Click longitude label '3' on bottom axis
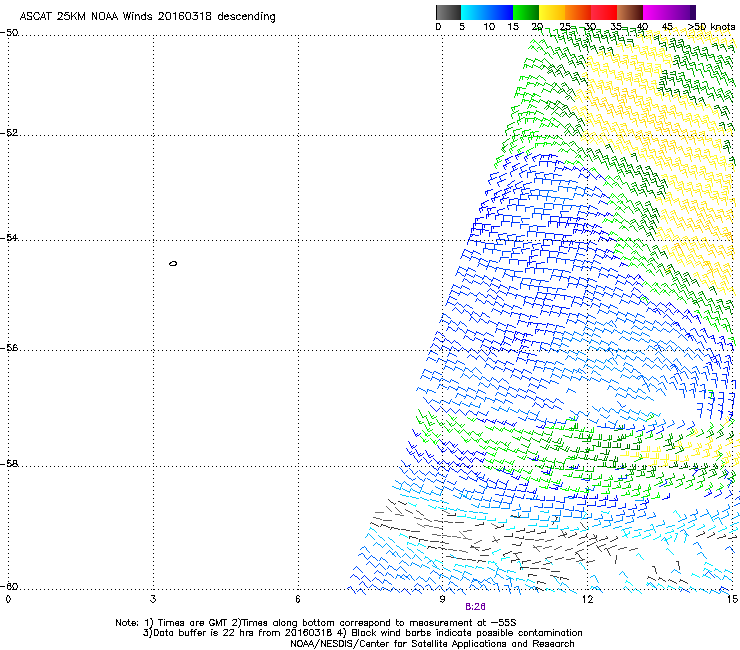Screen dimensions: 740x650 point(153,599)
